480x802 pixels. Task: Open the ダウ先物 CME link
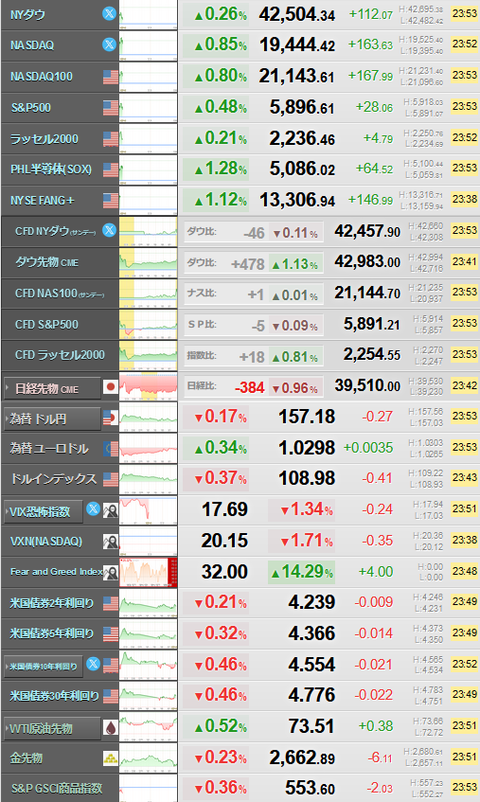point(47,262)
